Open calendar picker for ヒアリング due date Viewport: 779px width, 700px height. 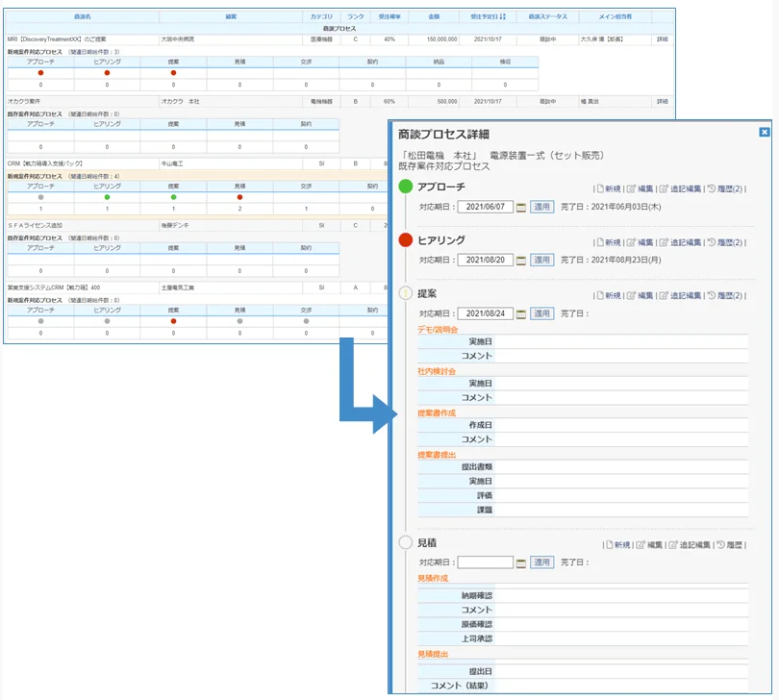click(521, 260)
